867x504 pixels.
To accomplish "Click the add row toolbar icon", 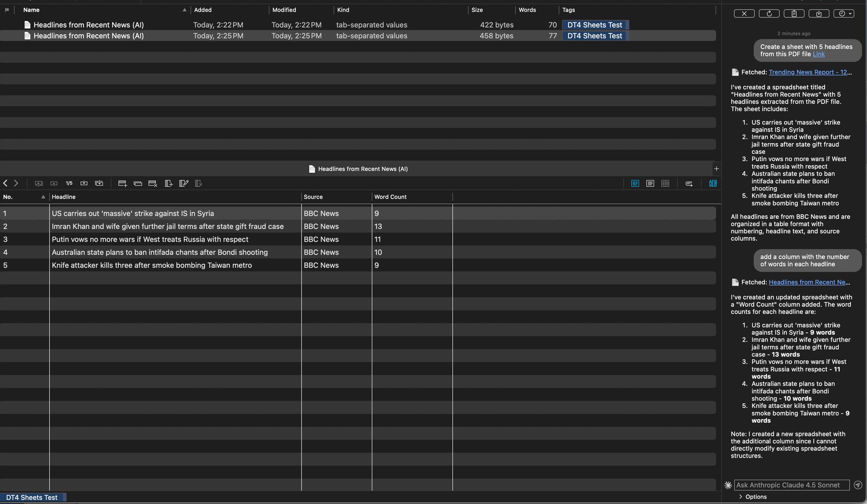I will [x=122, y=183].
